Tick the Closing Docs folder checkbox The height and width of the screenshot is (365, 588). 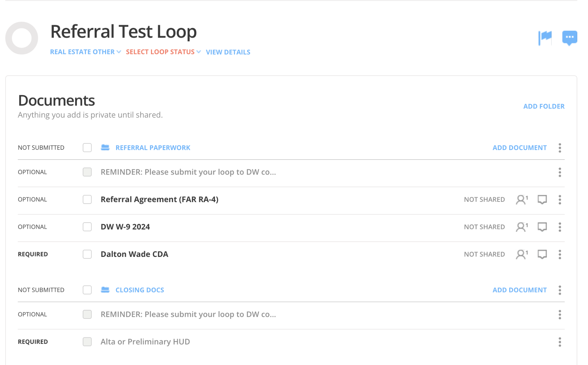point(87,290)
